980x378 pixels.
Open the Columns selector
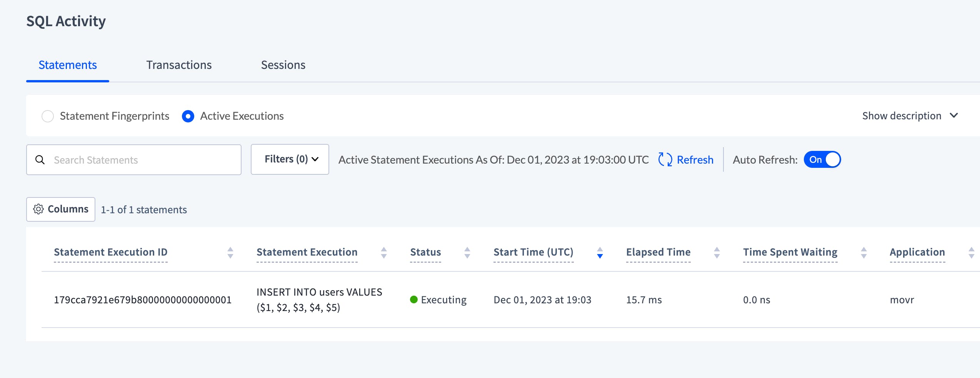pos(61,209)
